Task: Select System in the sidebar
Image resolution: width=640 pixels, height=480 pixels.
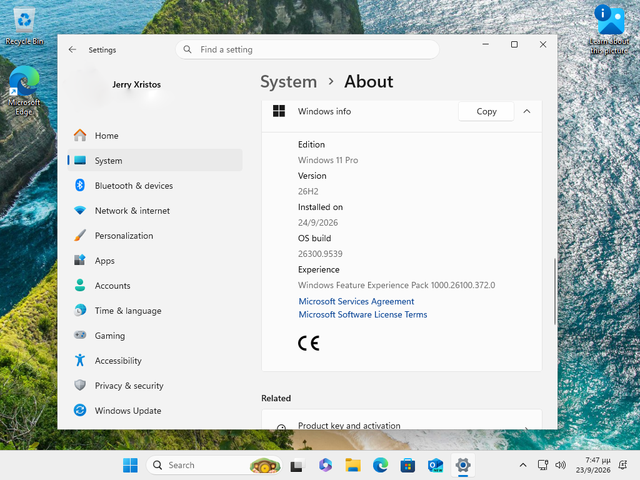Action: pyautogui.click(x=154, y=160)
